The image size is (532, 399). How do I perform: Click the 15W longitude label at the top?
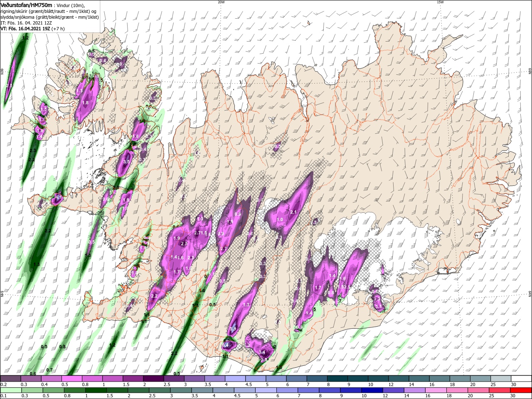coord(440,2)
